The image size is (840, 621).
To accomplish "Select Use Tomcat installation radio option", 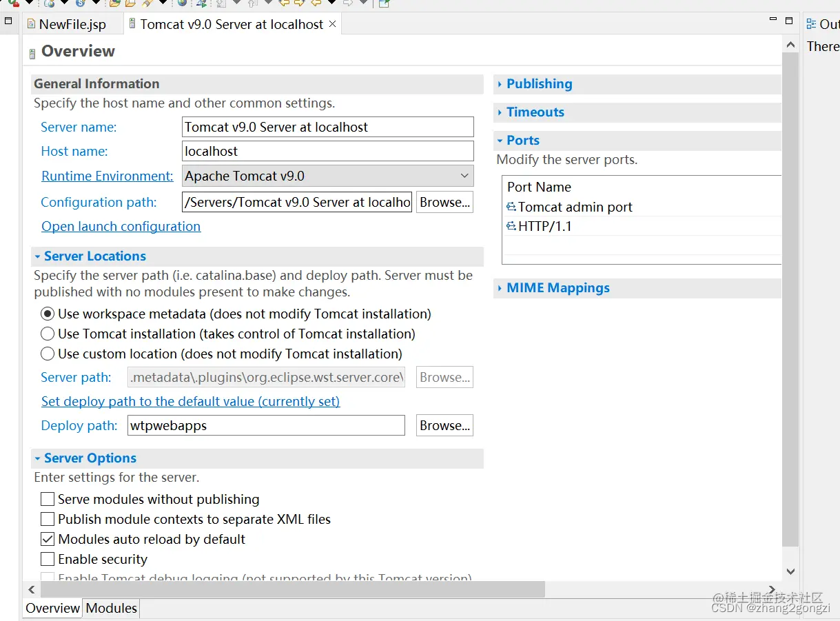I will (48, 334).
